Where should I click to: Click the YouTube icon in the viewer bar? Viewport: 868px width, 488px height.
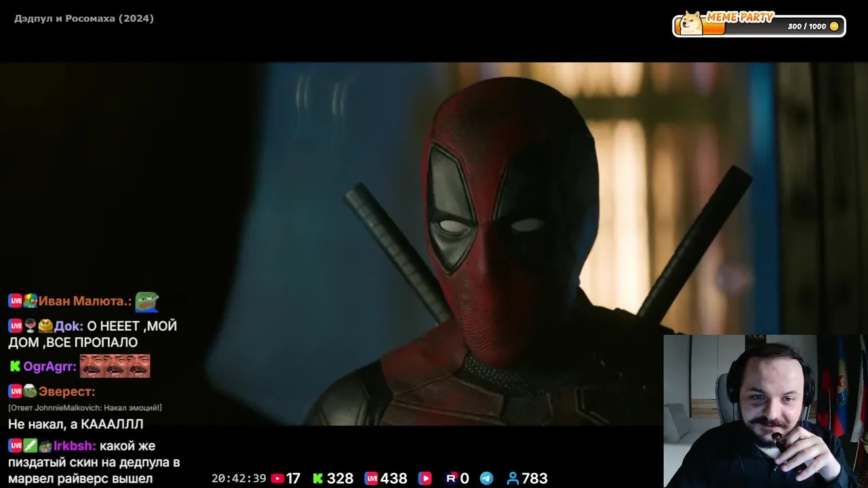tap(277, 479)
